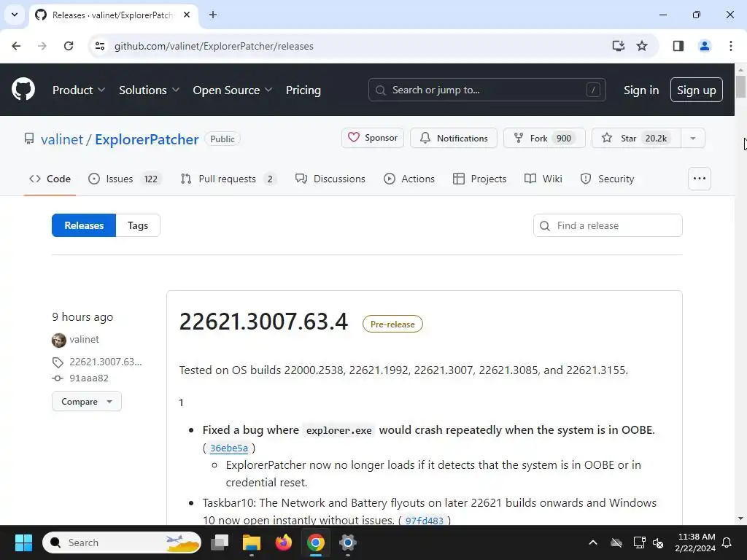Viewport: 747px width, 560px height.
Task: Switch to the Security tab
Action: 608,179
